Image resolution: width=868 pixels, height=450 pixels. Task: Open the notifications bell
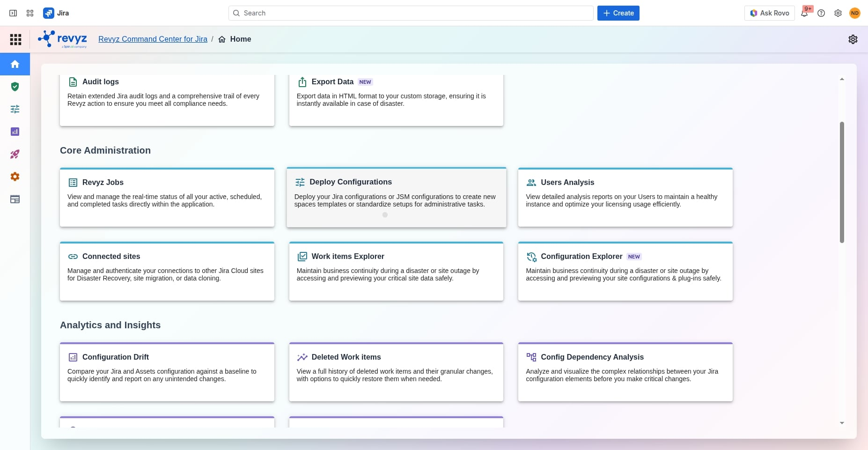tap(804, 13)
